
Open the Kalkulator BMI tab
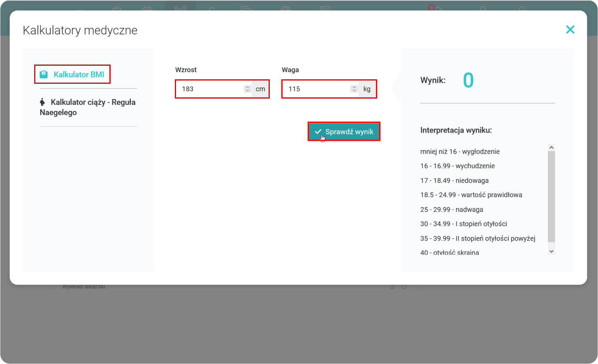click(72, 74)
